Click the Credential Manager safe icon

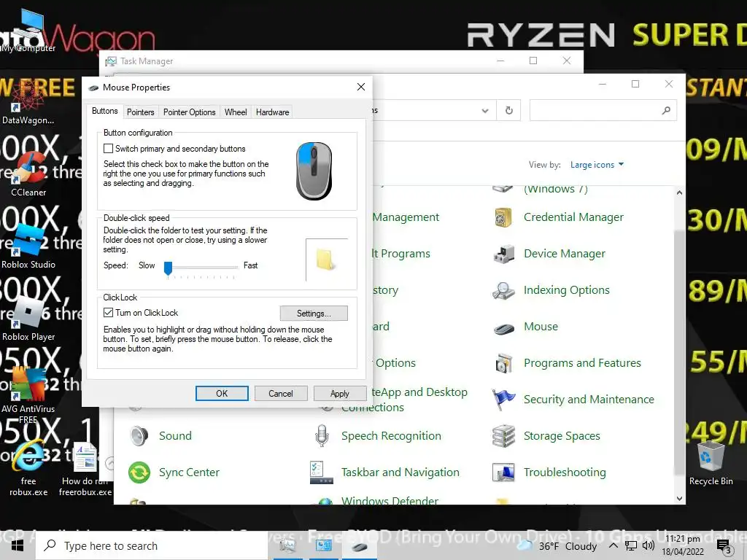(x=503, y=217)
